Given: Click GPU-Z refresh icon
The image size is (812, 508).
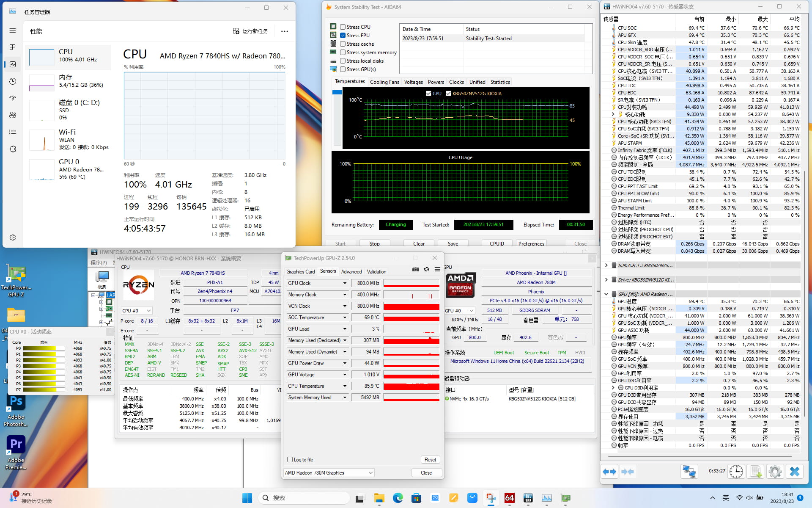Looking at the screenshot, I should coord(426,269).
